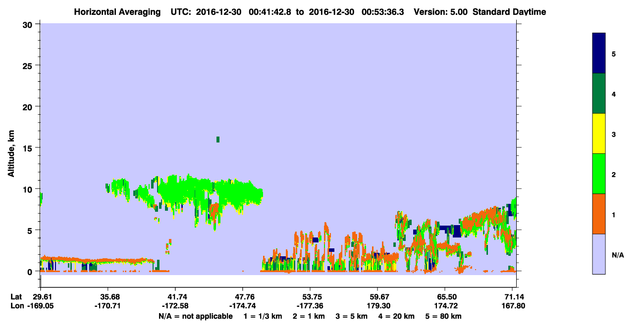
Task: Click longitude value -172.58
Action: [x=175, y=306]
